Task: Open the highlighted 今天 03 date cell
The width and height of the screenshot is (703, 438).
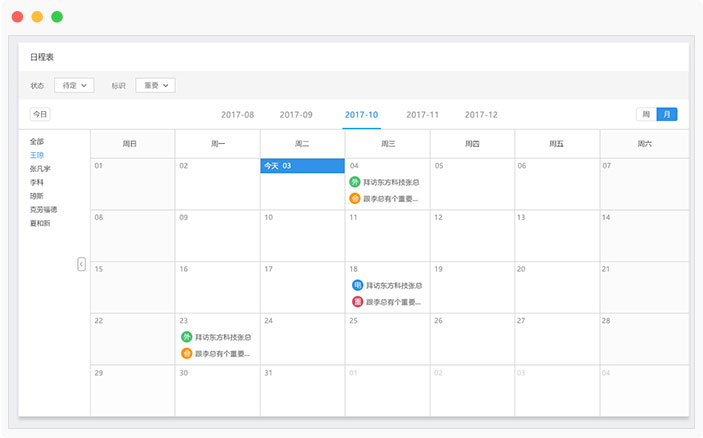Action: (302, 166)
